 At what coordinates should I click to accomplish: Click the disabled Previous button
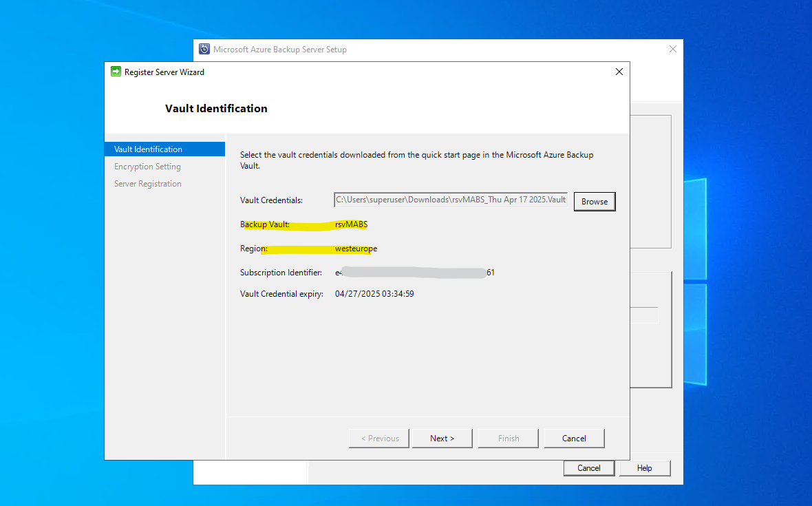[x=379, y=438]
